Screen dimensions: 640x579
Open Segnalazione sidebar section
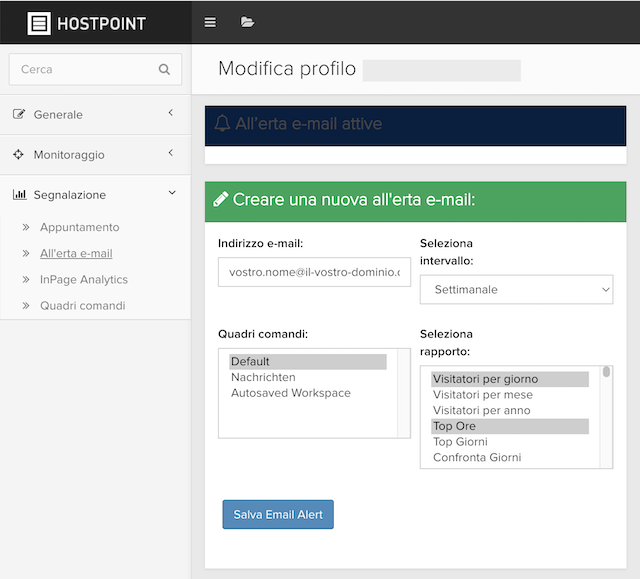(x=96, y=195)
